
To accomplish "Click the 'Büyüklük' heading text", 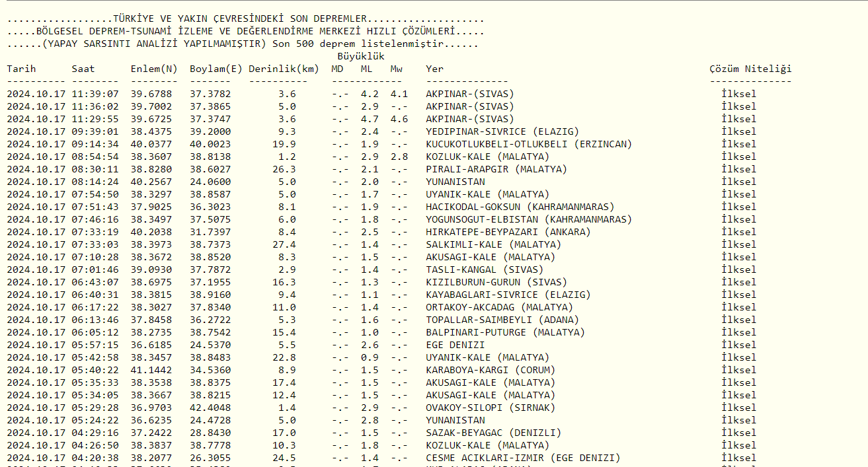I will click(x=360, y=56).
